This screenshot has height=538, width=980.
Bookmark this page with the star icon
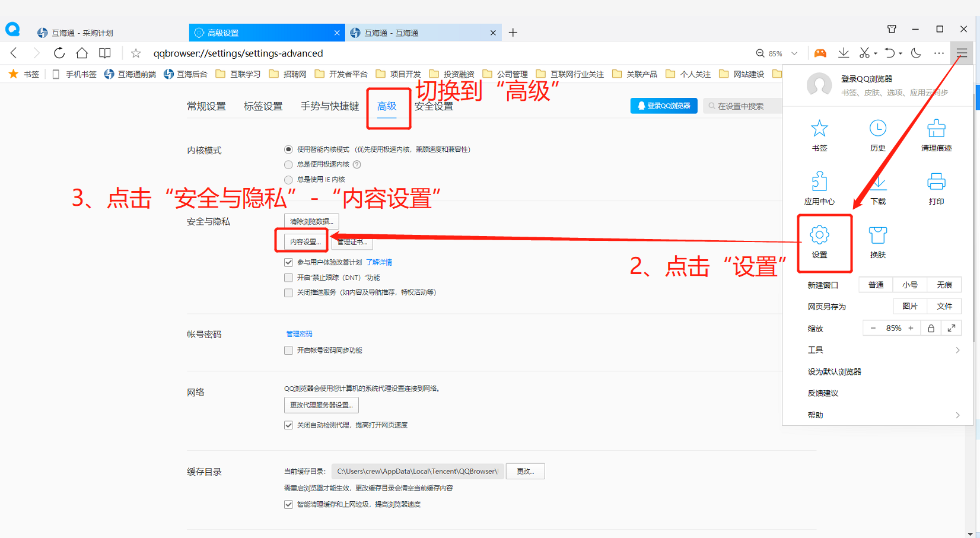tap(136, 53)
